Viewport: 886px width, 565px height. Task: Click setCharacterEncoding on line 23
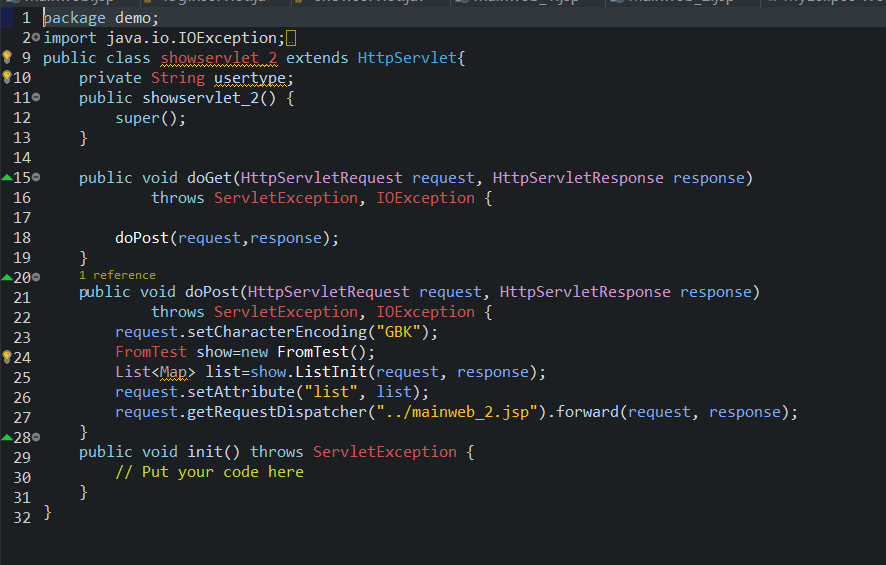pos(277,332)
